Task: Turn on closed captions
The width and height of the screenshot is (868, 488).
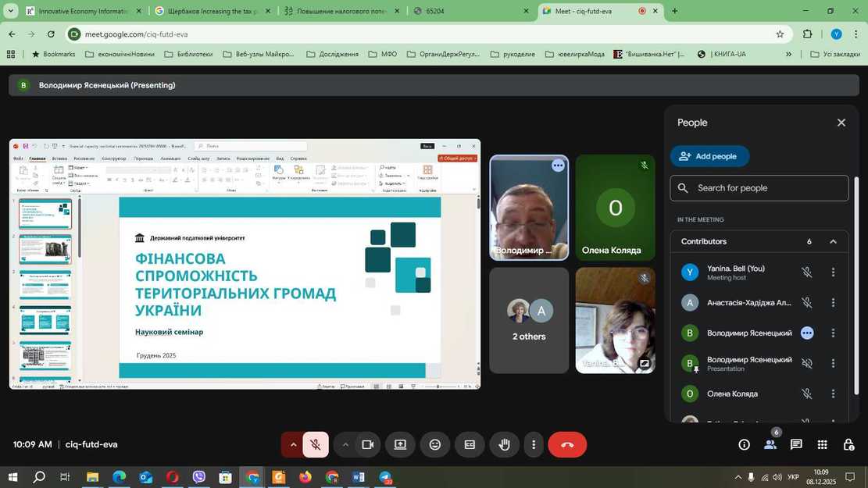Action: pyautogui.click(x=470, y=444)
